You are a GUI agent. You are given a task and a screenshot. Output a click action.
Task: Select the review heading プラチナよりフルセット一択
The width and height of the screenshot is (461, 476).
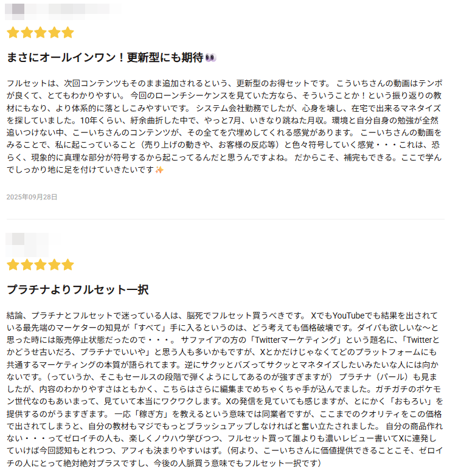[x=77, y=289]
